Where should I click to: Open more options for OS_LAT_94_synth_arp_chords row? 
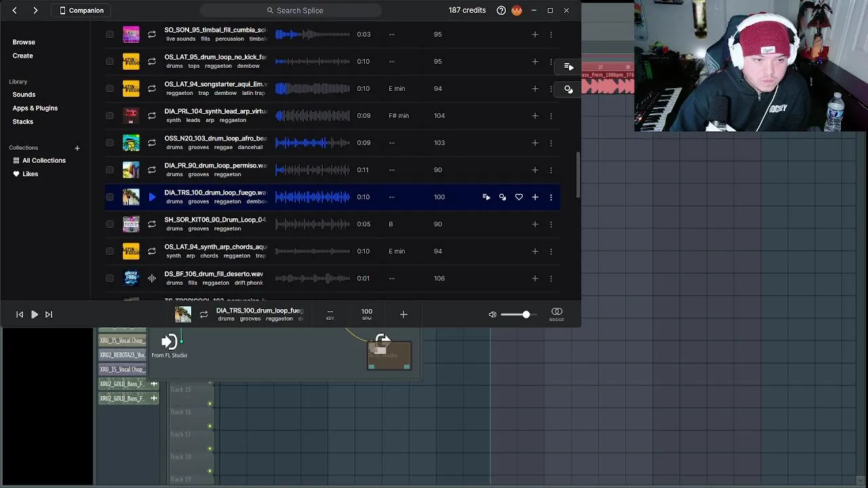point(551,251)
